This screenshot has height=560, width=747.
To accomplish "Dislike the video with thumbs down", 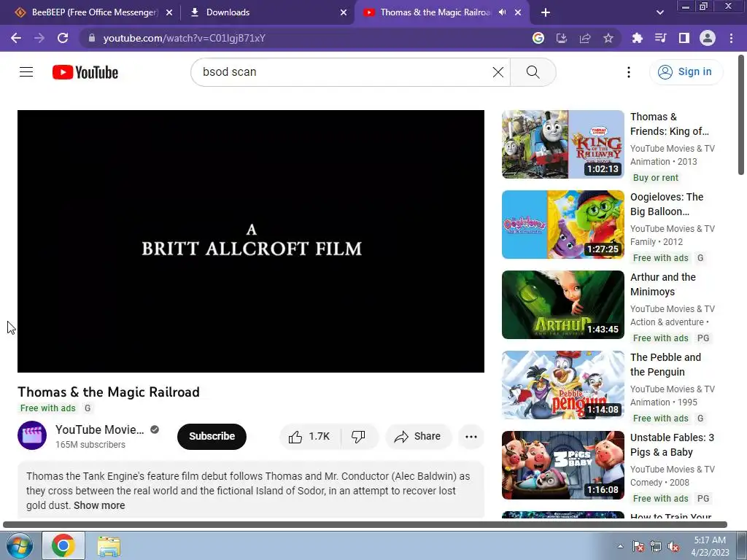I will [359, 436].
